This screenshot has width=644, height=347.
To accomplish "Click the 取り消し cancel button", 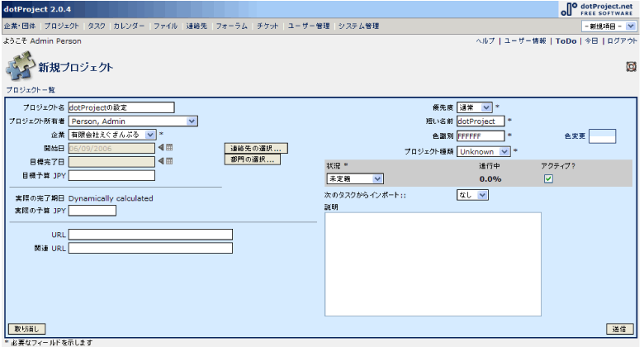I will pyautogui.click(x=26, y=329).
